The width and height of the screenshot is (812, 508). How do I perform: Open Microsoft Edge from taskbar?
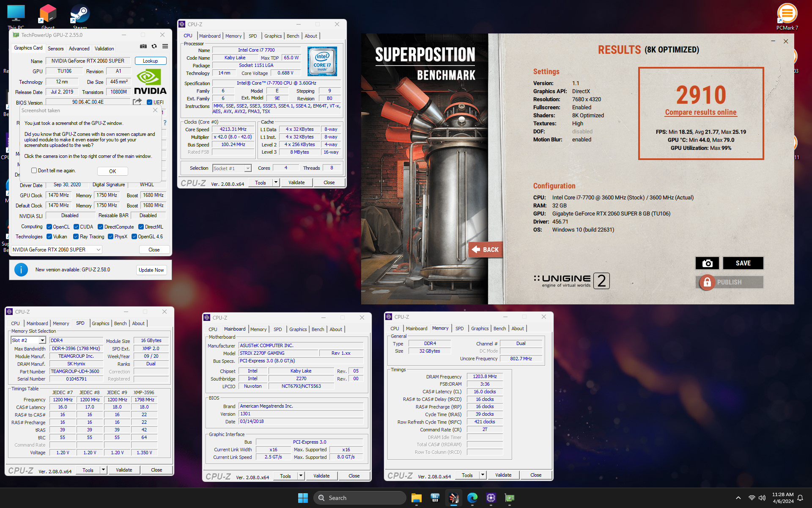[x=472, y=498]
